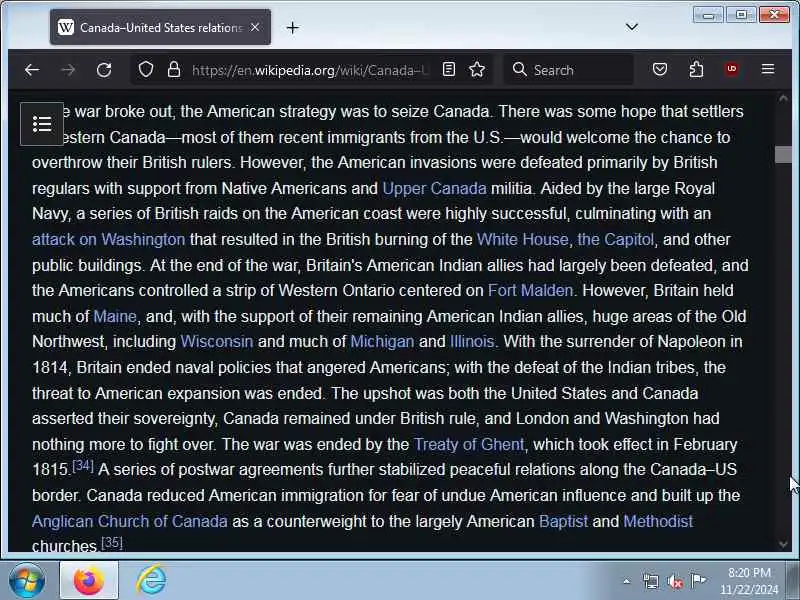Screen dimensions: 800x600
Task: Follow the attack on Washington link
Action: [x=109, y=239]
